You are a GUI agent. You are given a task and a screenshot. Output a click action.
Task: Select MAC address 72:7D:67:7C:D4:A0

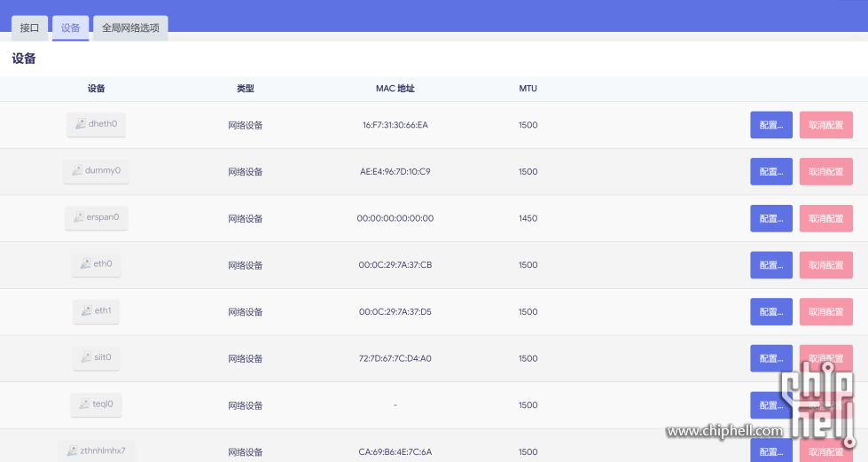(x=395, y=358)
